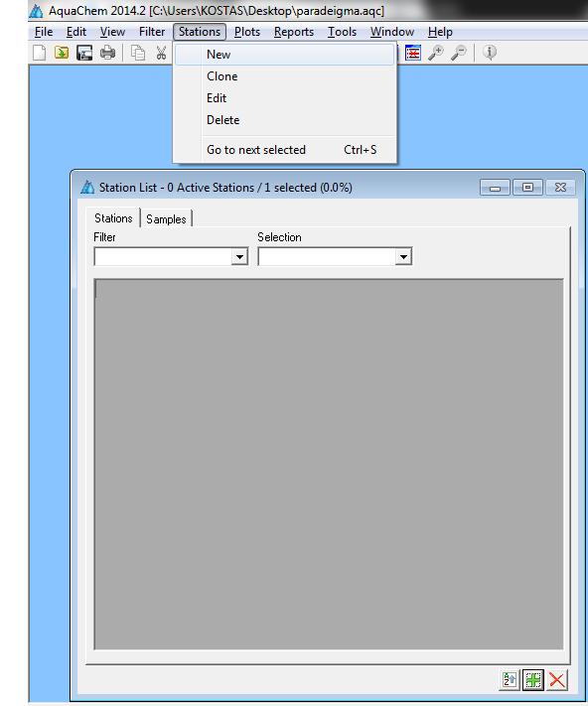Open the Tools menu
The image size is (588, 706).
[342, 32]
